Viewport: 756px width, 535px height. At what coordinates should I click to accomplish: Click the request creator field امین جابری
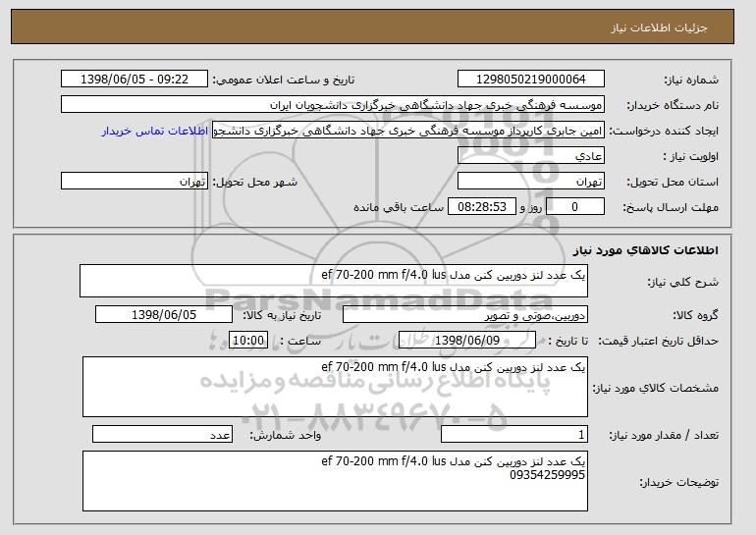tap(408, 131)
